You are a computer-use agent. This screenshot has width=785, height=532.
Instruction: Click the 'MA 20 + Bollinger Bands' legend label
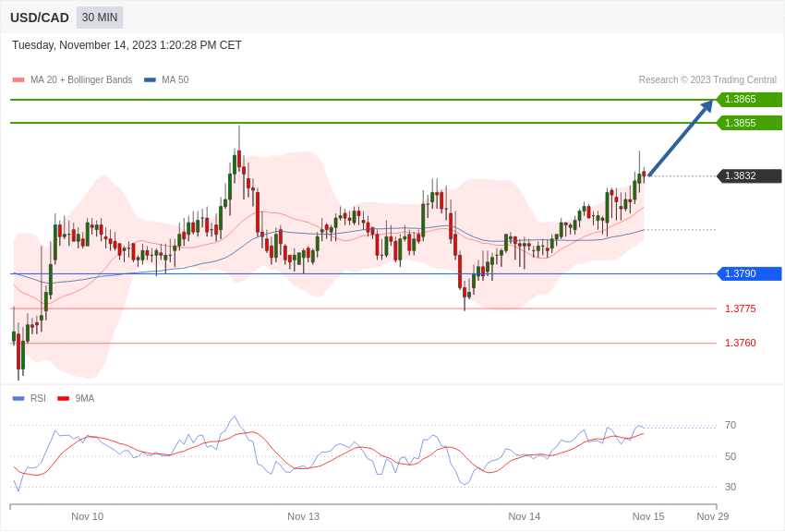81,79
